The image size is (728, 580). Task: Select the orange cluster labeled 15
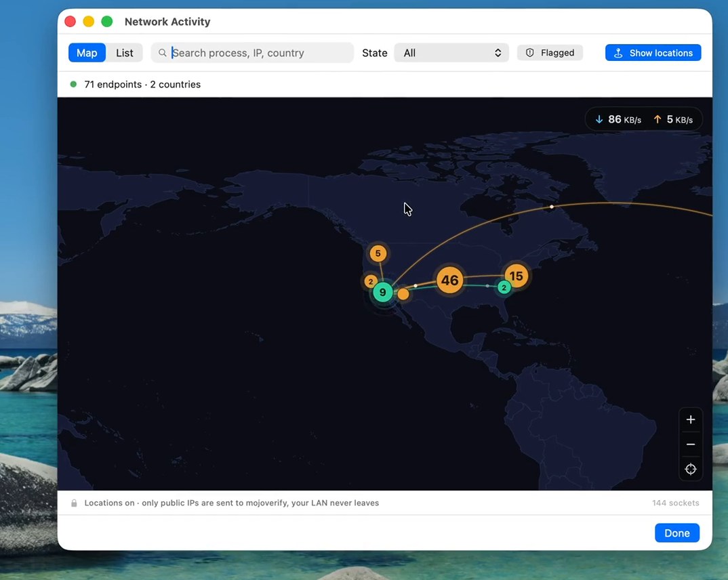click(516, 276)
